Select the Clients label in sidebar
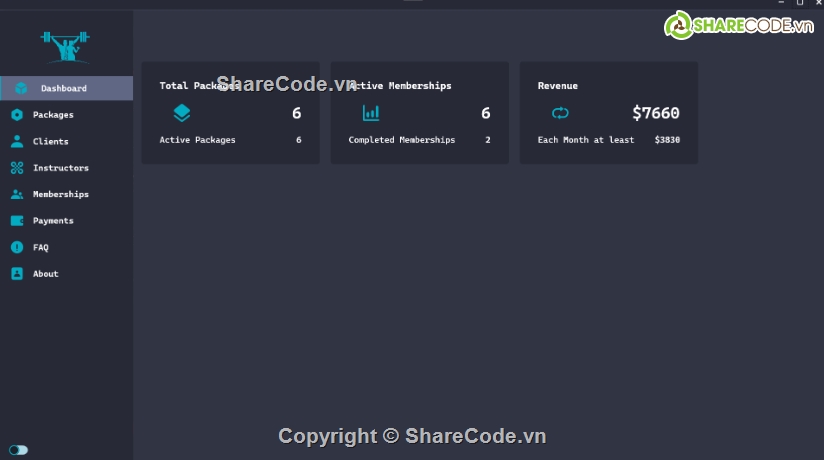This screenshot has width=824, height=460. click(x=50, y=142)
